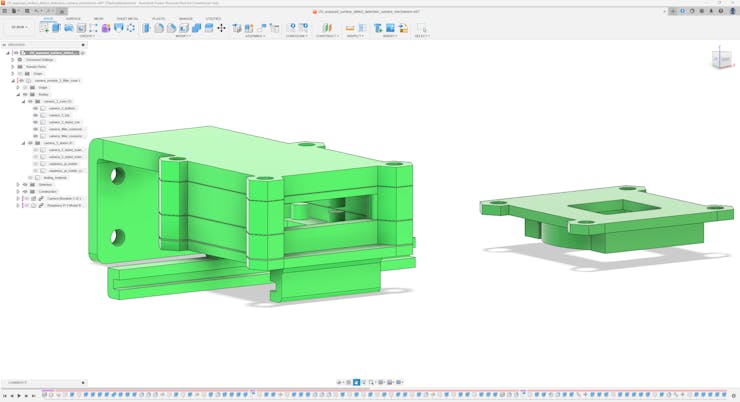Select the Move/Copy tool in toolbar
Image resolution: width=740 pixels, height=402 pixels.
(221, 28)
